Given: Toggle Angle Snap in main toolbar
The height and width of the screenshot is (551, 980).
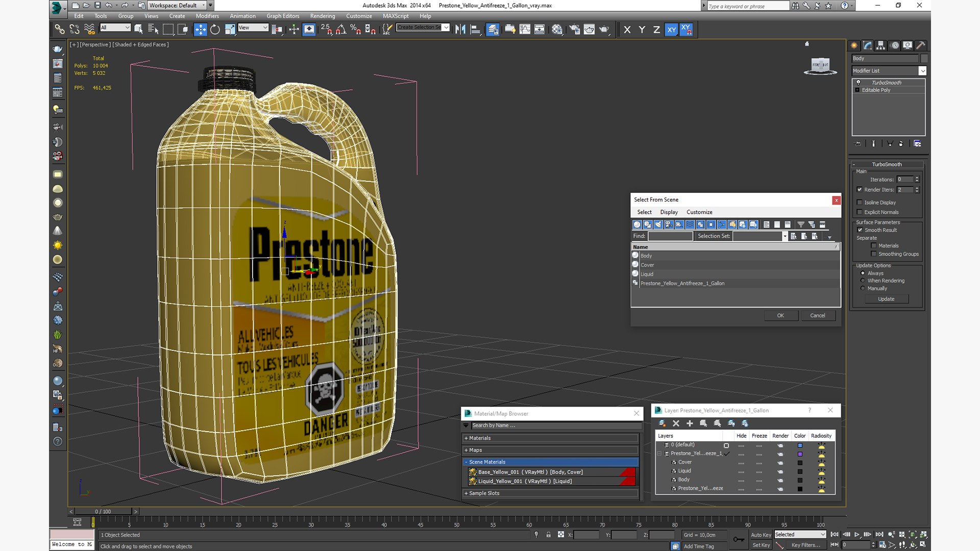Looking at the screenshot, I should point(340,30).
